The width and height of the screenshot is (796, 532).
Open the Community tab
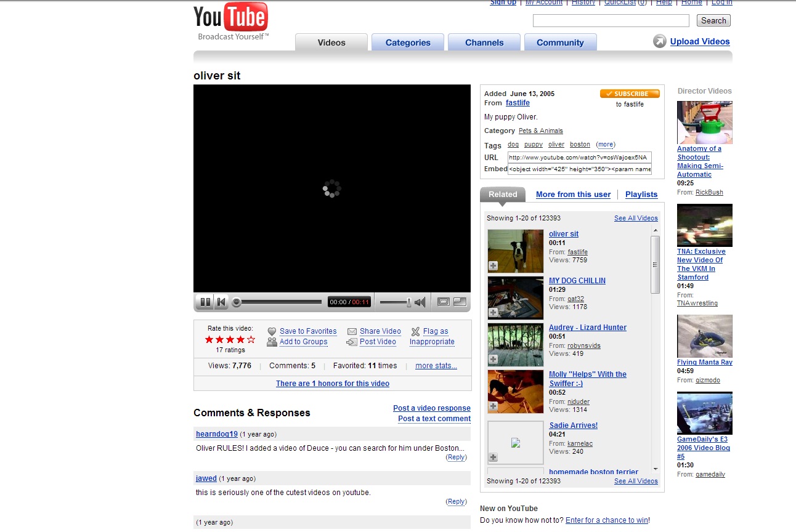coord(560,42)
